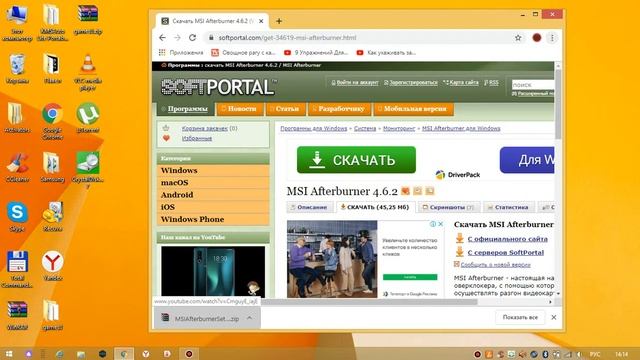
Task: Select the Android category
Action: (213, 195)
